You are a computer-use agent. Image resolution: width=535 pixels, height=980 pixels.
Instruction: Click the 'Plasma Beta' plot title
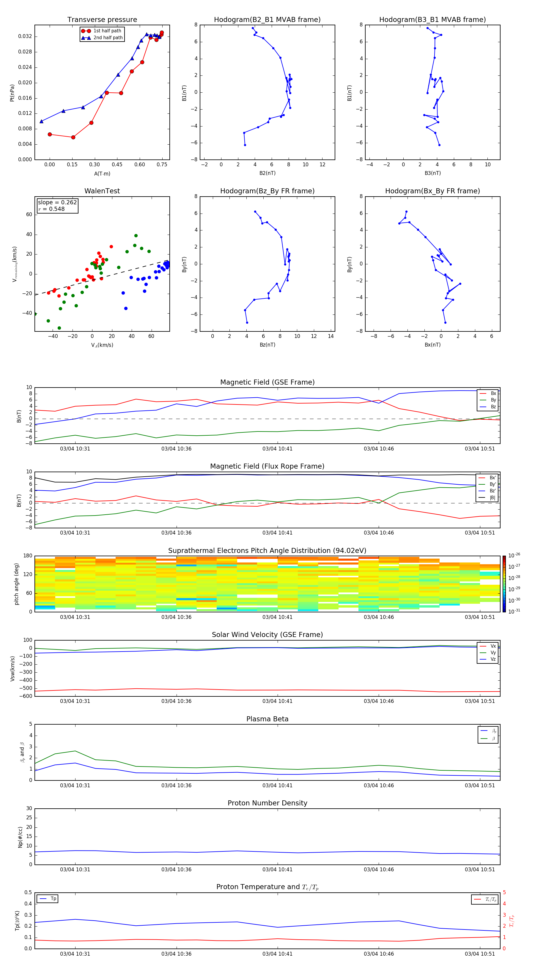[x=267, y=719]
